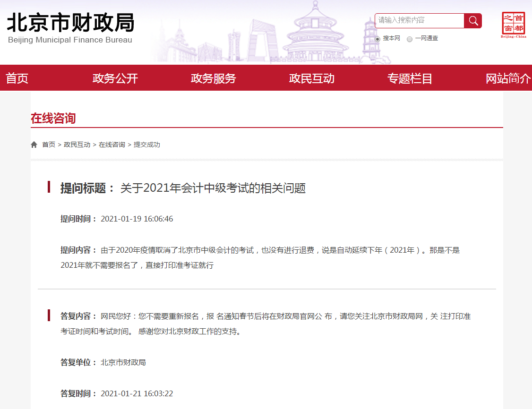Viewport: 532px width, 409px height.
Task: Open the 专题栏目 menu
Action: [410, 78]
